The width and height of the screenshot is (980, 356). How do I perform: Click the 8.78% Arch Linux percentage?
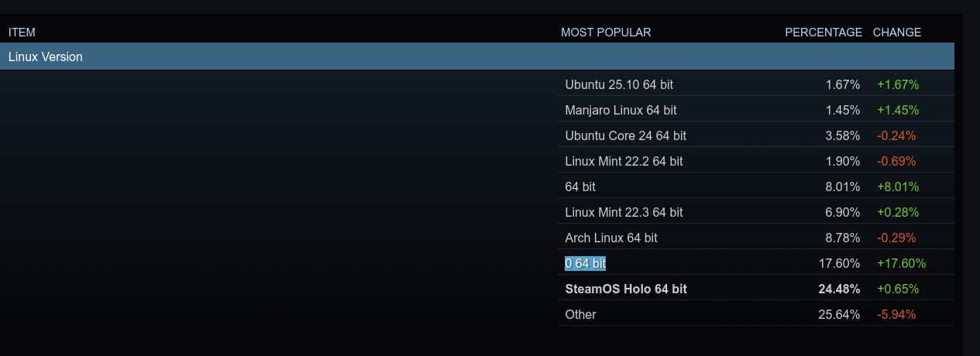click(843, 238)
